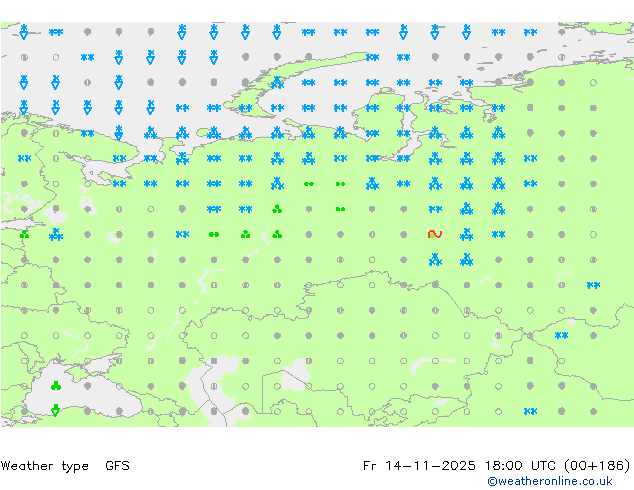Click the 'Fr 14-11-2025 18:00 UTC (00+186)' timestamp
Image resolution: width=634 pixels, height=490 pixels.
(x=497, y=466)
